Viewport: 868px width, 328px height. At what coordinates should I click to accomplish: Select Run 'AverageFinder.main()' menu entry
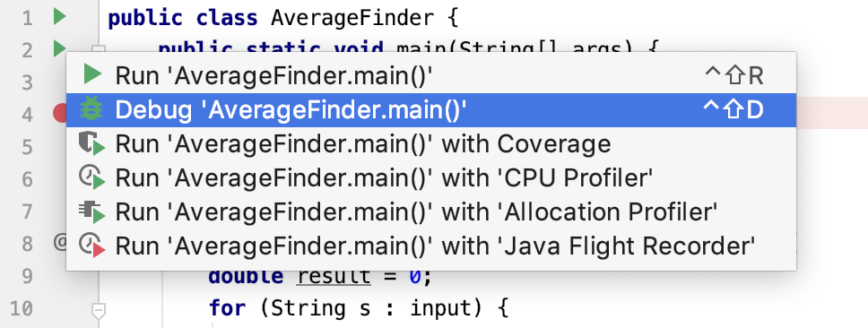tap(431, 76)
